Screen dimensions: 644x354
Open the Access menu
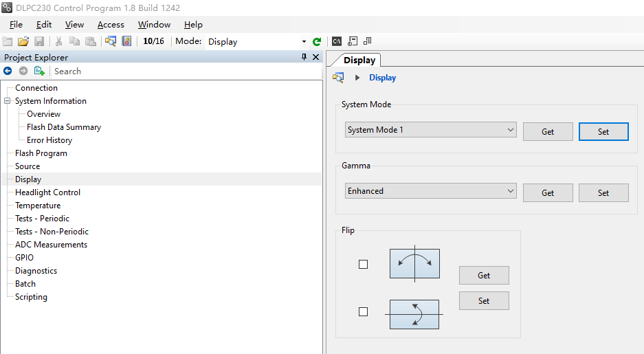111,25
